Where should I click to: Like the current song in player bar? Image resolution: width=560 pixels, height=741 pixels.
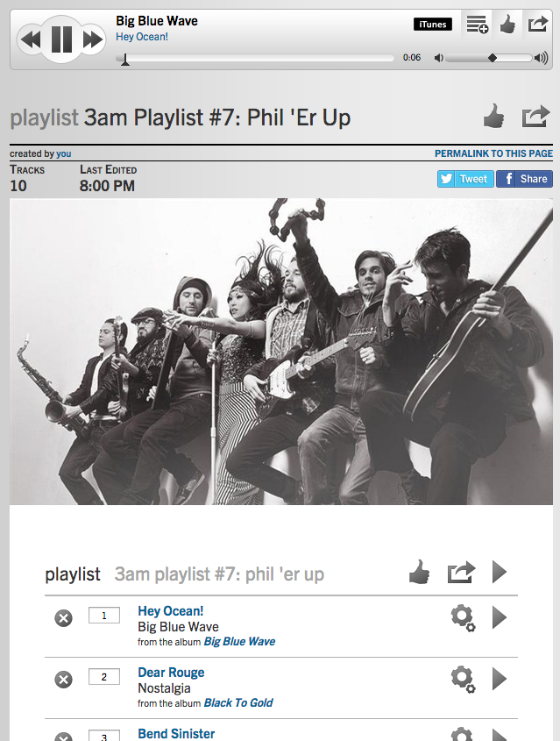click(507, 24)
